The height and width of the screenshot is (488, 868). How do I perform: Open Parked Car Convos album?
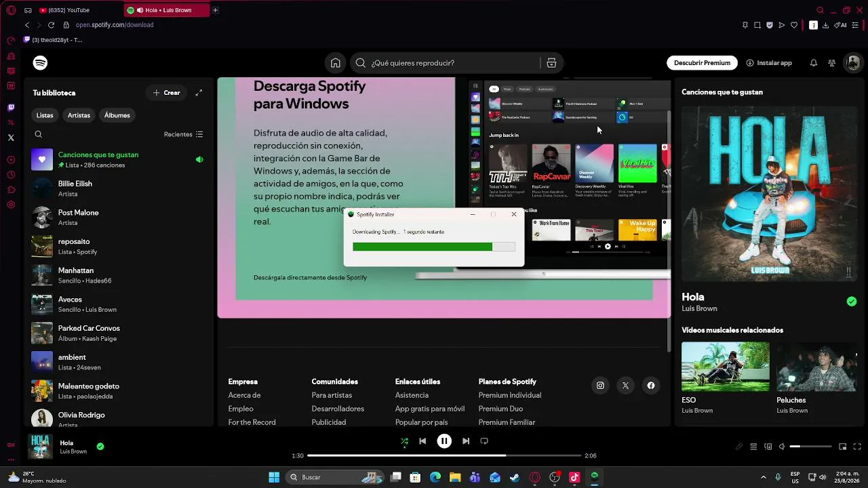point(118,333)
